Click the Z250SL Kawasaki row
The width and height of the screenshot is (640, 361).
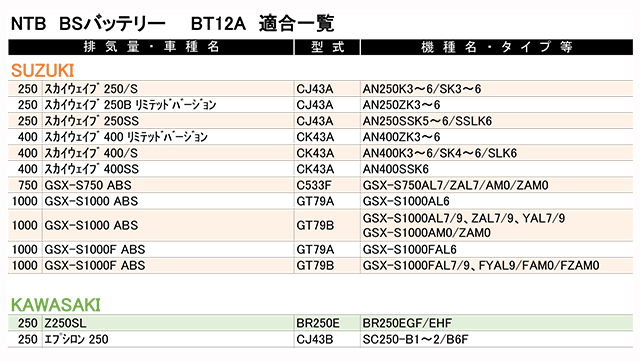tap(320, 323)
